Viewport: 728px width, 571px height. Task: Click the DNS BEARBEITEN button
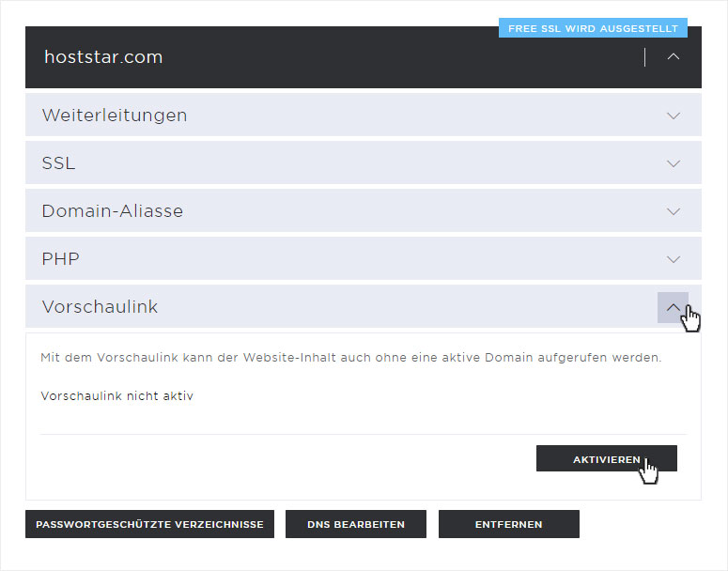coord(356,524)
